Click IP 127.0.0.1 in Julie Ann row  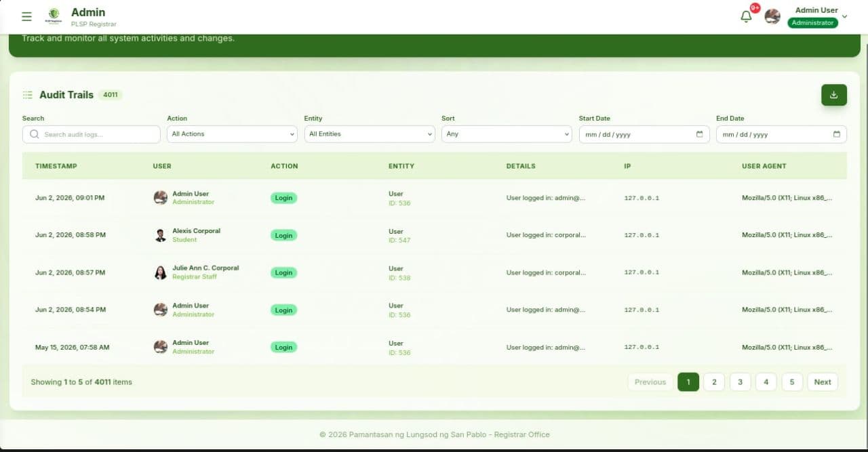(642, 272)
